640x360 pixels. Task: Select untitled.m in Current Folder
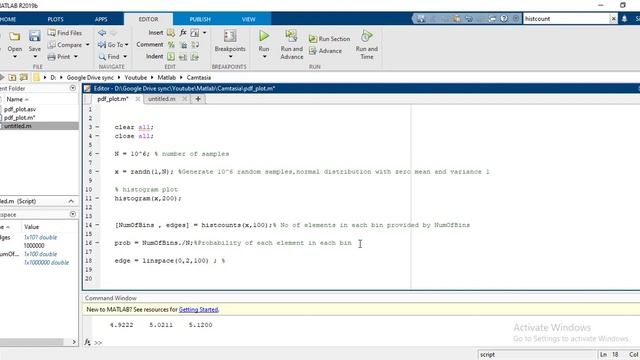(18, 126)
